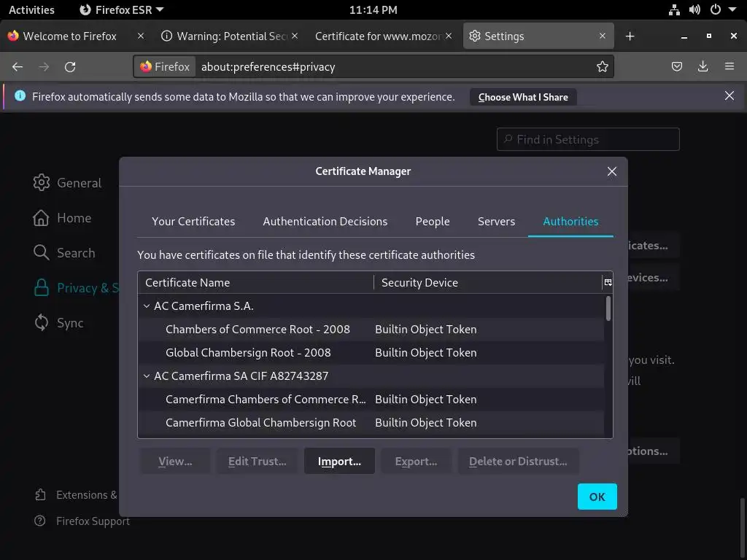
Task: Collapse the AC Camerfirma SA CIF A82743287 group
Action: pyautogui.click(x=147, y=376)
